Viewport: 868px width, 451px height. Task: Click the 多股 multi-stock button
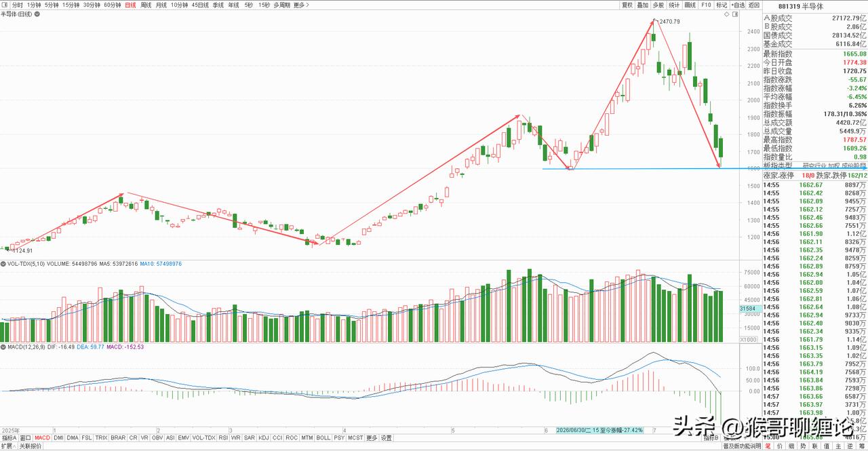pyautogui.click(x=658, y=5)
